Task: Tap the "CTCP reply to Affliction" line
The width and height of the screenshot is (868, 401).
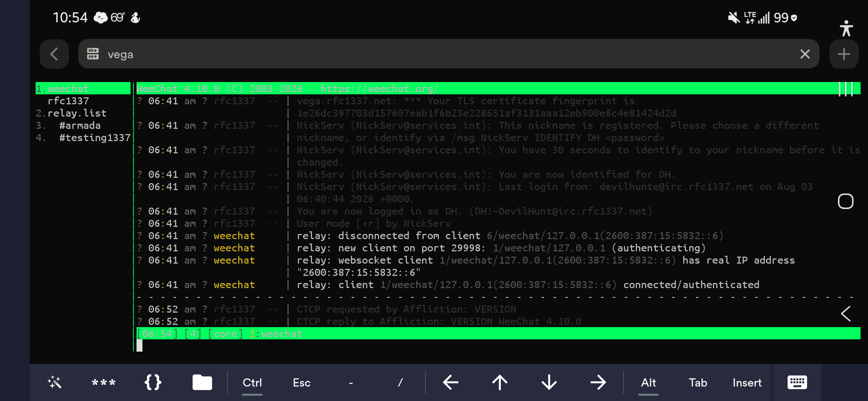Action: click(439, 322)
